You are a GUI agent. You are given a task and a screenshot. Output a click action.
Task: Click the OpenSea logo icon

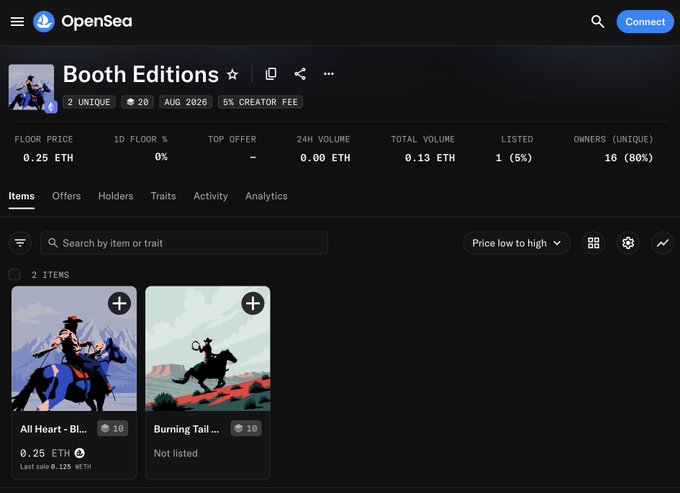pos(44,21)
